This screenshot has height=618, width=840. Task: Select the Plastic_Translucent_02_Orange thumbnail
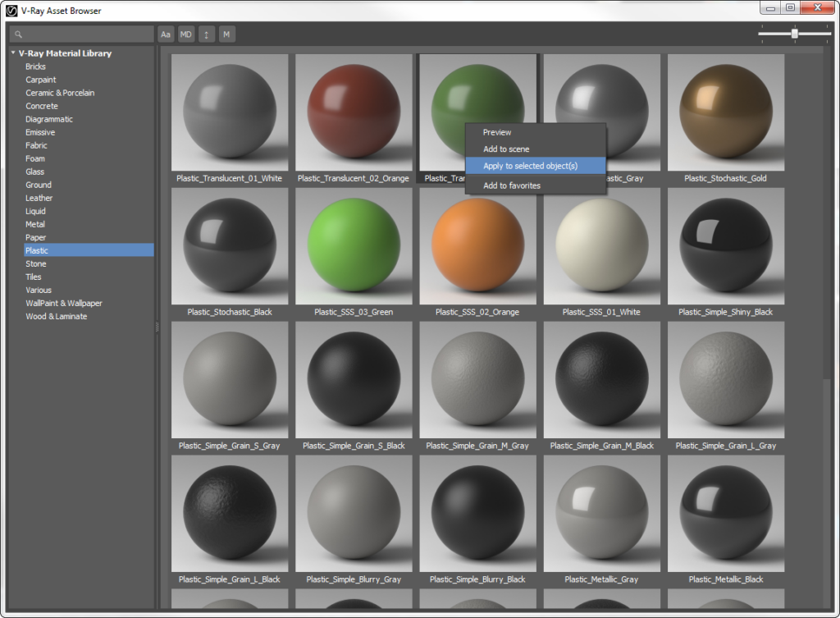coord(354,112)
